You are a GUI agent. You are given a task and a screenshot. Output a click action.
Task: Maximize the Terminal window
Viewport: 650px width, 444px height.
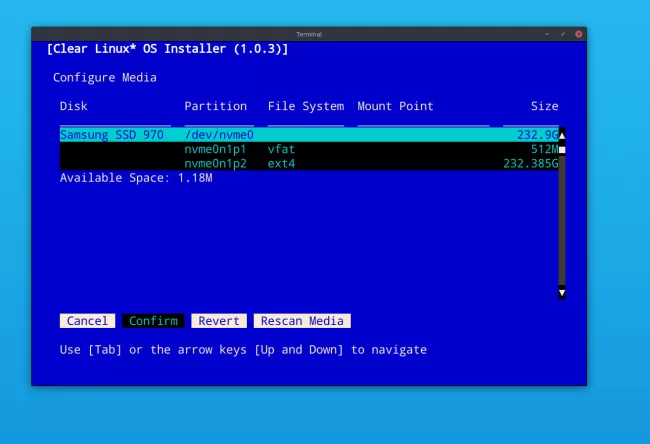point(564,34)
